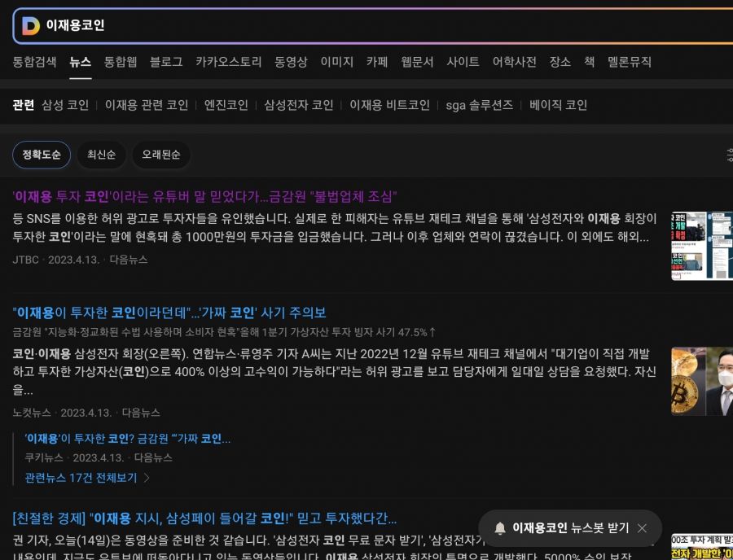Click related keyword 엔진코인
The height and width of the screenshot is (560, 733).
coord(226,105)
